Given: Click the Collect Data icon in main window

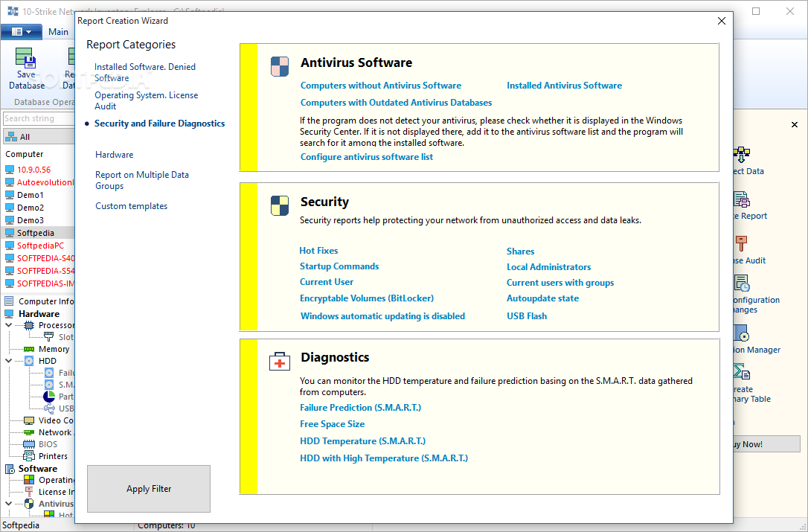Looking at the screenshot, I should pos(741,155).
